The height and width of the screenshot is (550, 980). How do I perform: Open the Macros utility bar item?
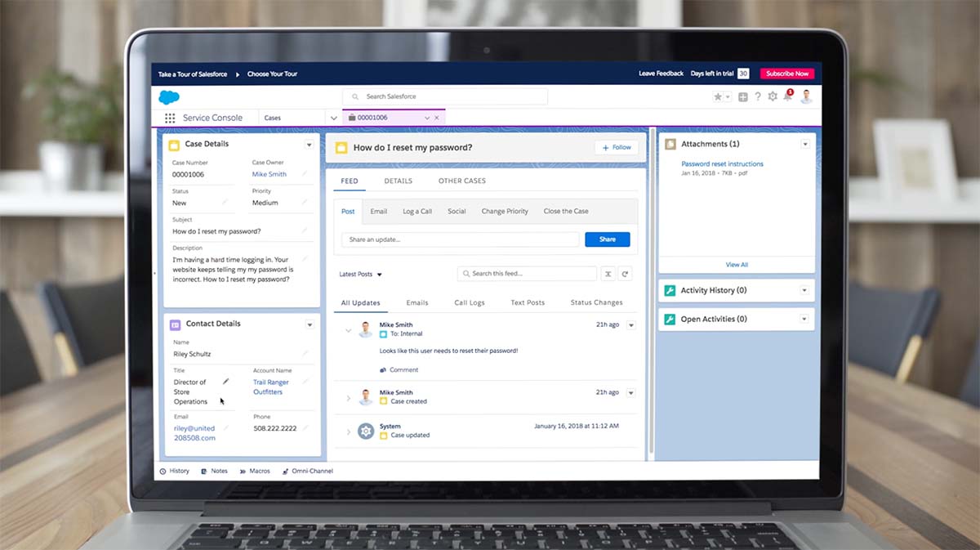tap(255, 472)
